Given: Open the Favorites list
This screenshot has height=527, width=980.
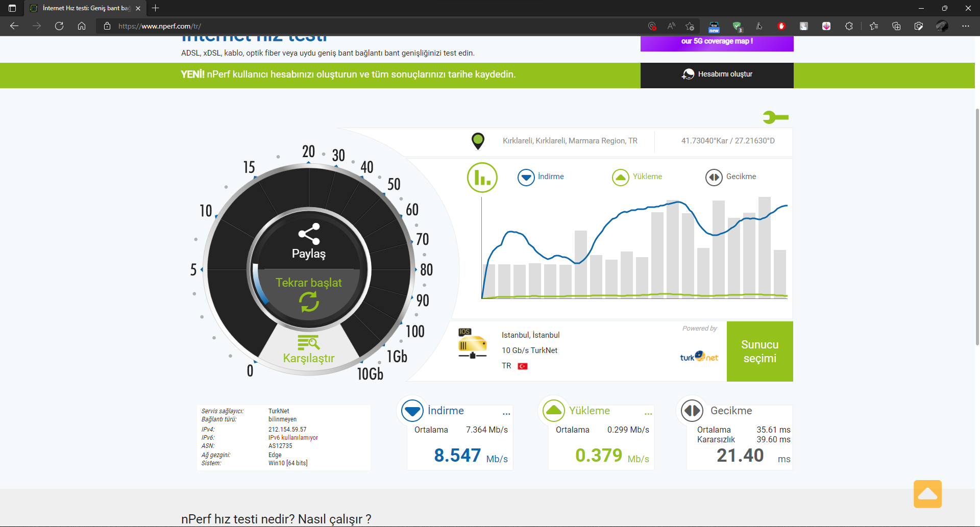Looking at the screenshot, I should click(x=874, y=26).
